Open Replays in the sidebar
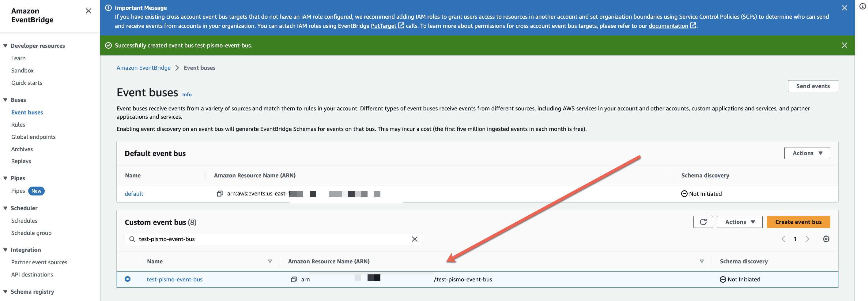Image resolution: width=868 pixels, height=301 pixels. 21,161
